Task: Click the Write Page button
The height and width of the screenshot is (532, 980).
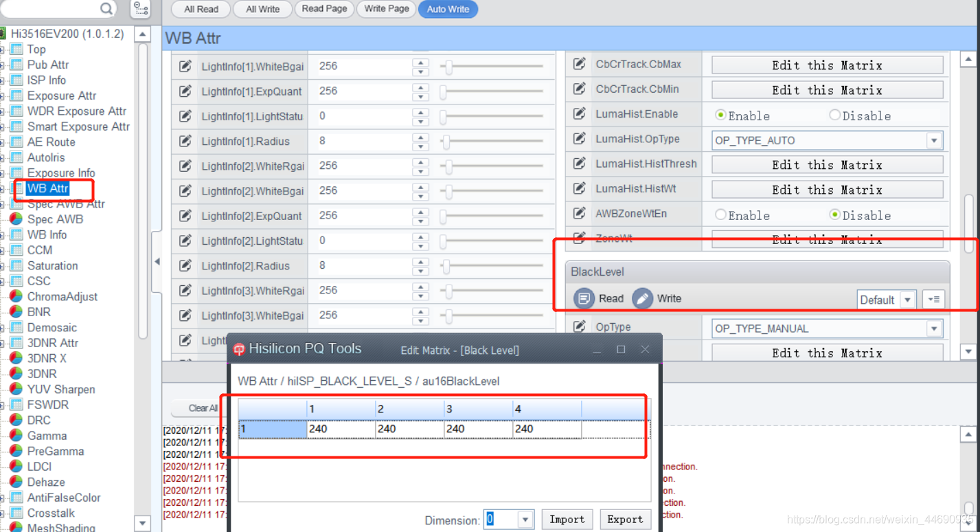Action: 387,9
